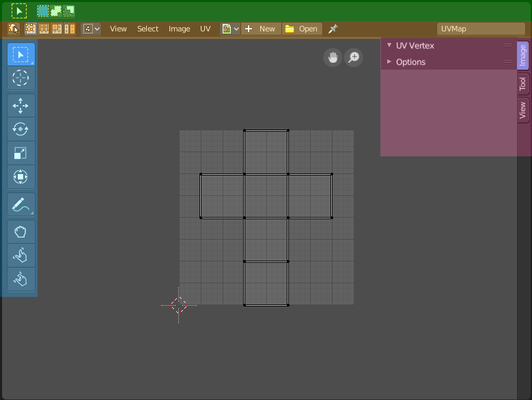This screenshot has height=400, width=532.
Task: Select the Pinch sculpt tool
Action: (21, 279)
